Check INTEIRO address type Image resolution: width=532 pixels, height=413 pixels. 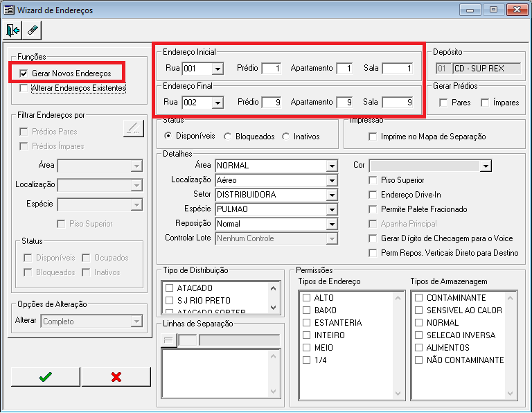(x=306, y=335)
